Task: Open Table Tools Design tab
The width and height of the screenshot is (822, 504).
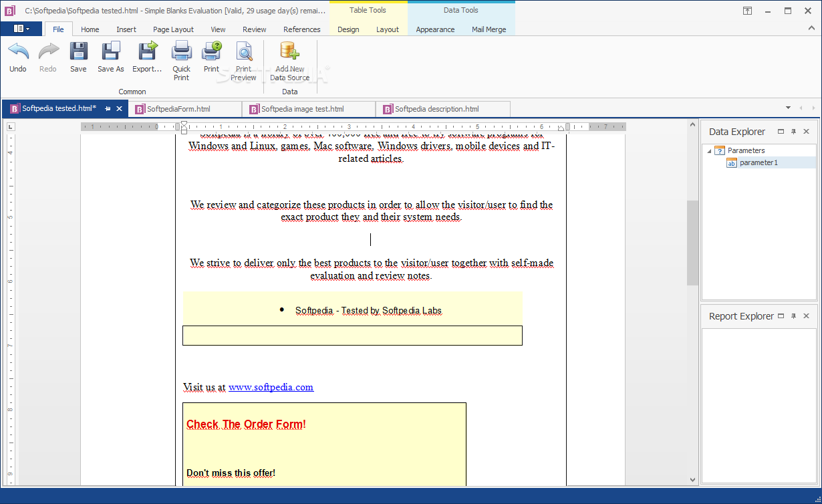Action: coord(348,29)
